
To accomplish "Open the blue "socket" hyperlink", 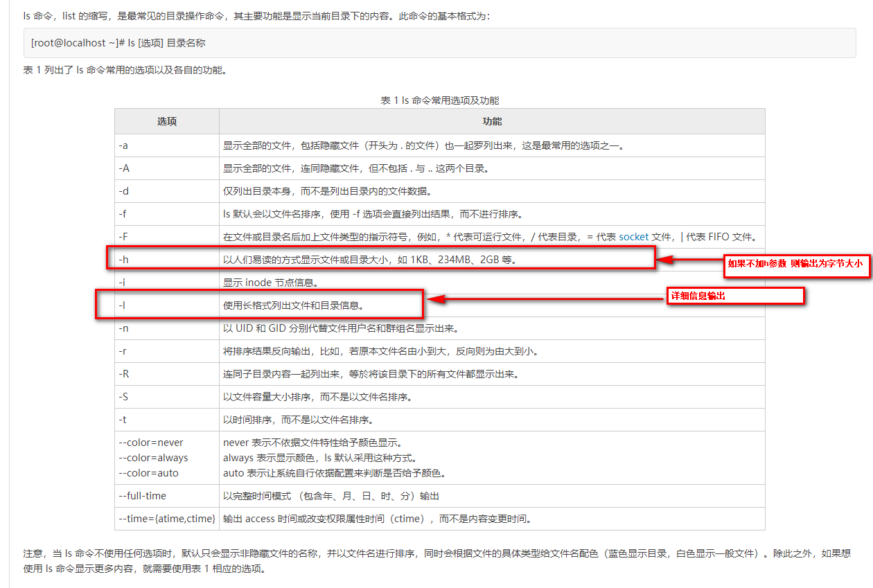I will click(633, 237).
